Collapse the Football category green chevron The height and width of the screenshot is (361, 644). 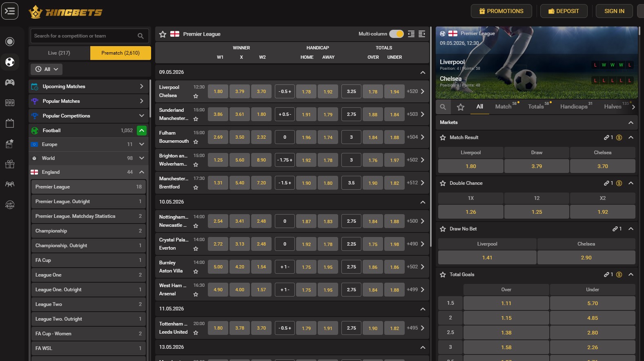pyautogui.click(x=142, y=131)
